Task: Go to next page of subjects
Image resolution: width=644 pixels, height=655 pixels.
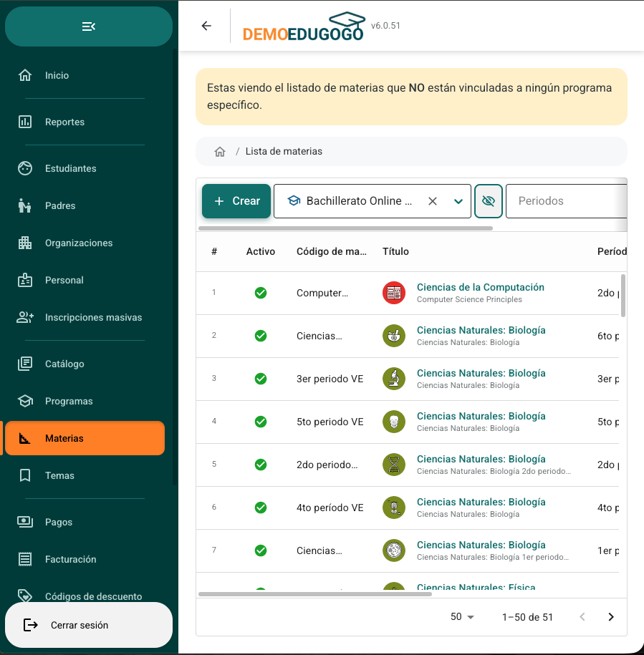Action: [611, 617]
